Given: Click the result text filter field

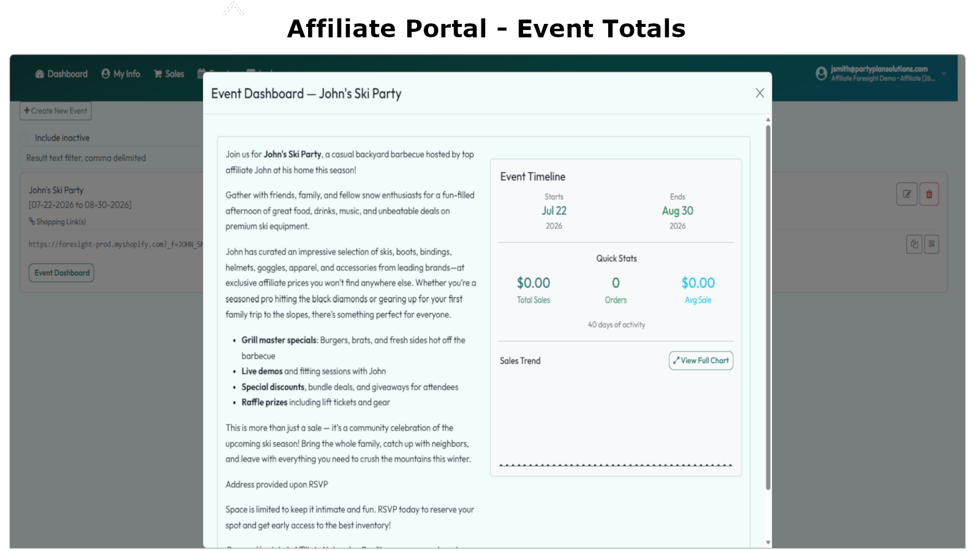Looking at the screenshot, I should coord(112,158).
